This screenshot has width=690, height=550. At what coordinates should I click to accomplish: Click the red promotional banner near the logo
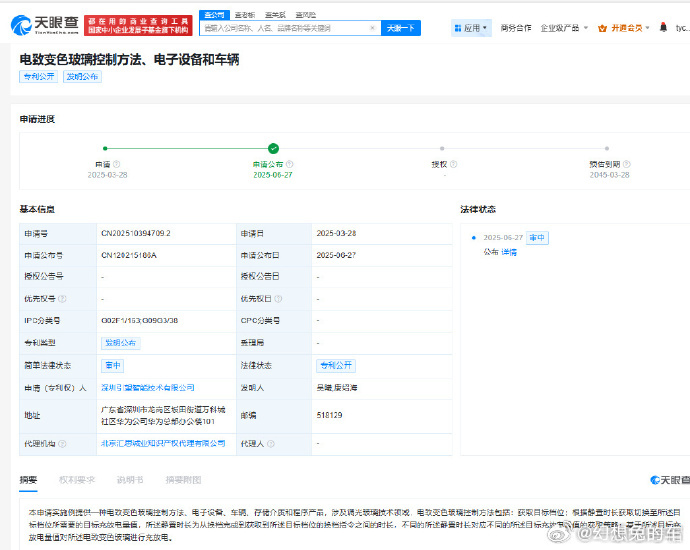[x=138, y=25]
